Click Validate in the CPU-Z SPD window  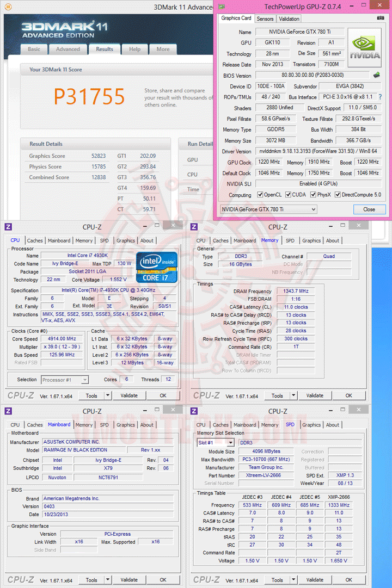(315, 580)
